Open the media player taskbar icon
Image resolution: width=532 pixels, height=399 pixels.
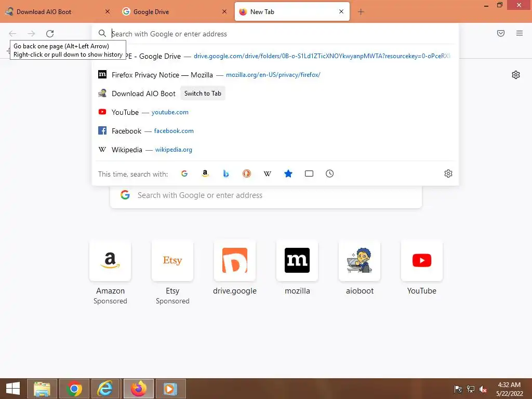[x=170, y=389]
